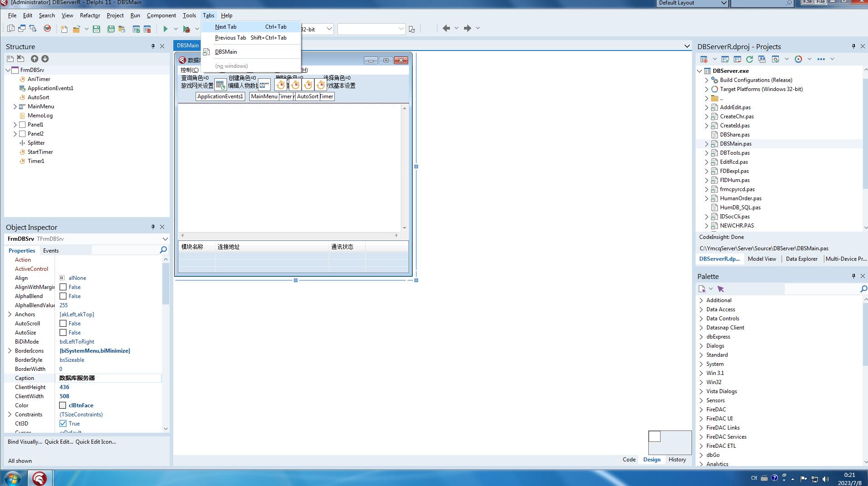
Task: Expand the Anchors property
Action: click(x=10, y=314)
